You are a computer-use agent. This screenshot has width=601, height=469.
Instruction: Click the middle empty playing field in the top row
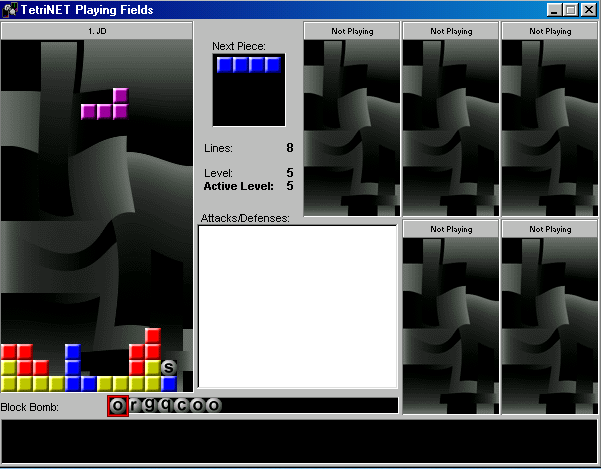(x=451, y=128)
